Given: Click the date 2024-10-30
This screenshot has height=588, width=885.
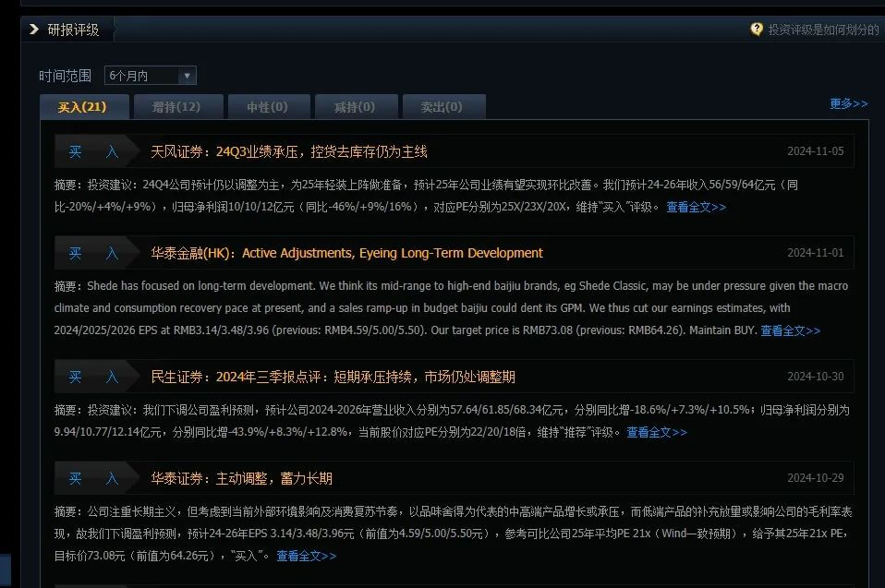Looking at the screenshot, I should (x=816, y=376).
